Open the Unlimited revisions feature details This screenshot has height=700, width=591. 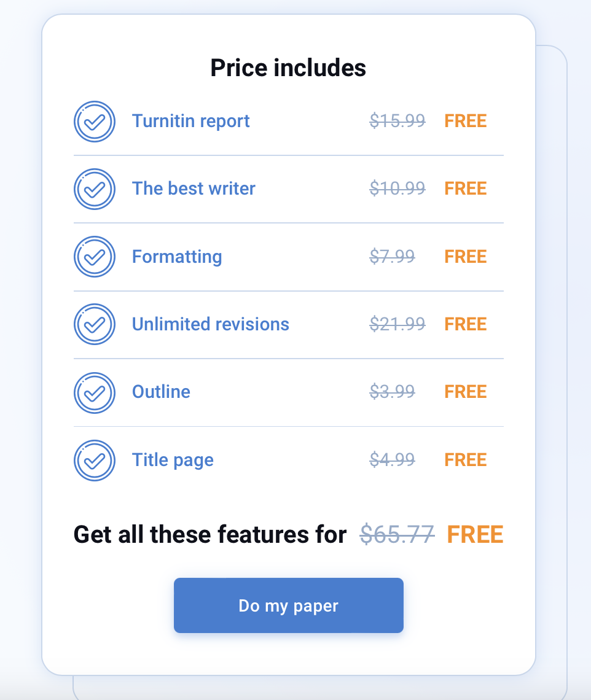point(210,324)
